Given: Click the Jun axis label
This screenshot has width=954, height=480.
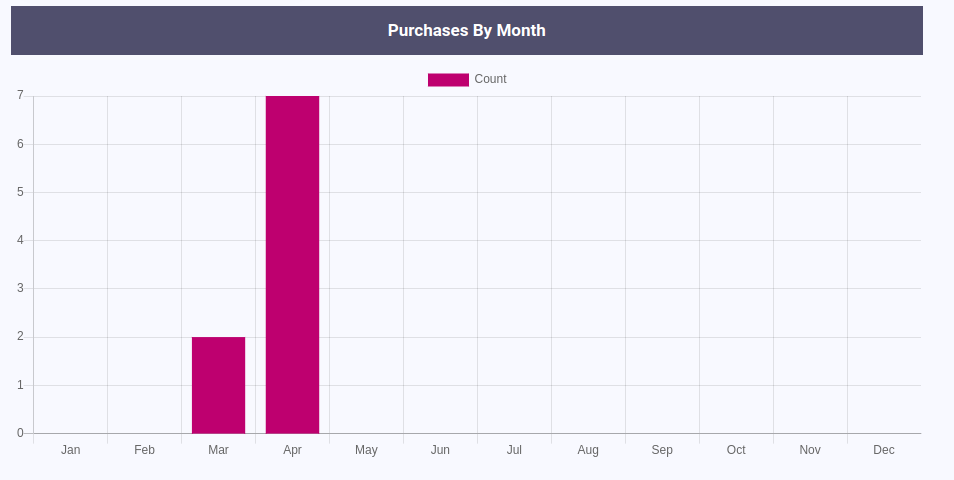Looking at the screenshot, I should click(x=440, y=450).
